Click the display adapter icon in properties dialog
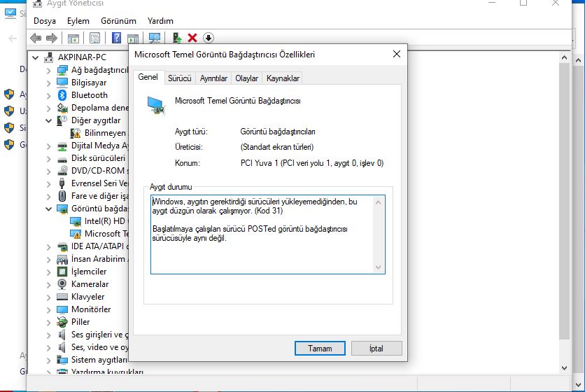 (x=156, y=106)
